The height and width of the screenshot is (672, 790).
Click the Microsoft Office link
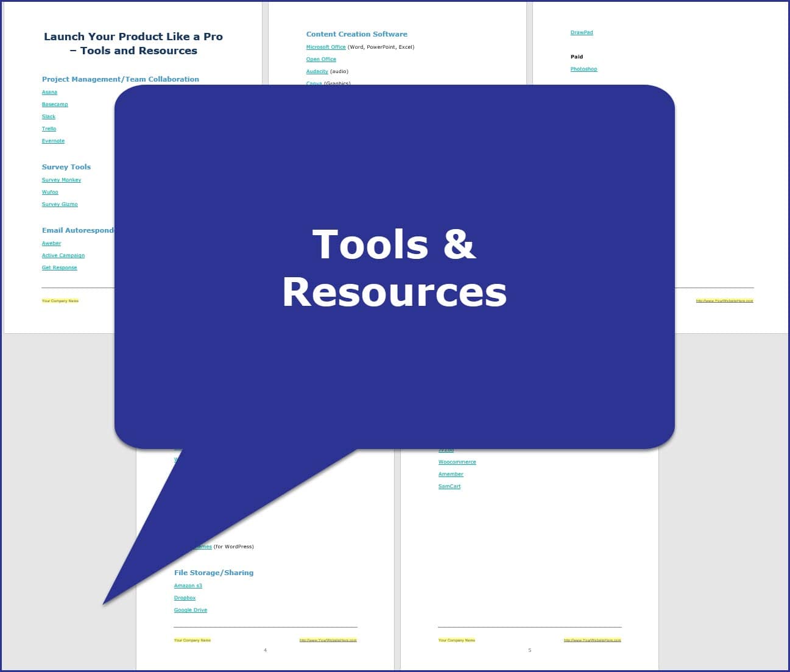point(326,47)
